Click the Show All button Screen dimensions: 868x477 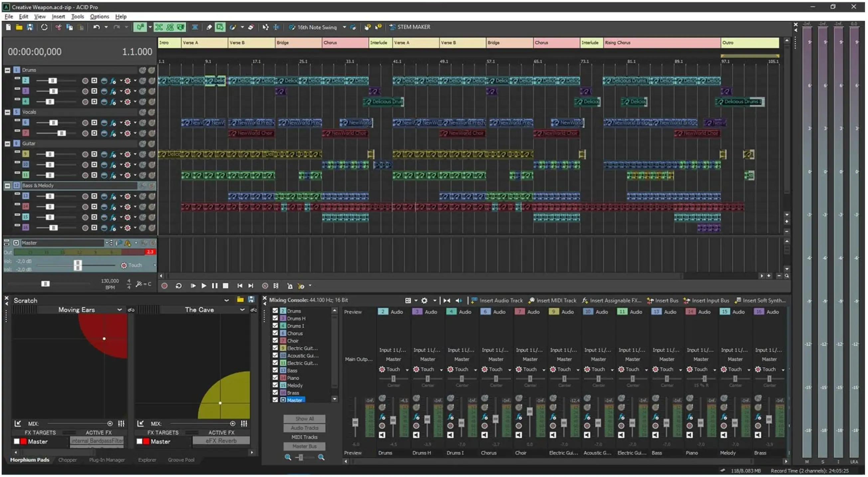tap(304, 419)
